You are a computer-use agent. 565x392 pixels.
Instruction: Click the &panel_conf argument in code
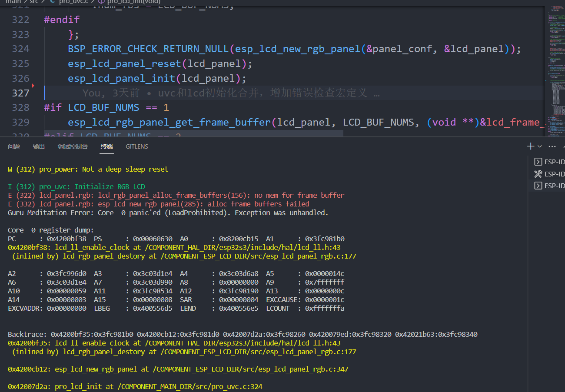[399, 49]
